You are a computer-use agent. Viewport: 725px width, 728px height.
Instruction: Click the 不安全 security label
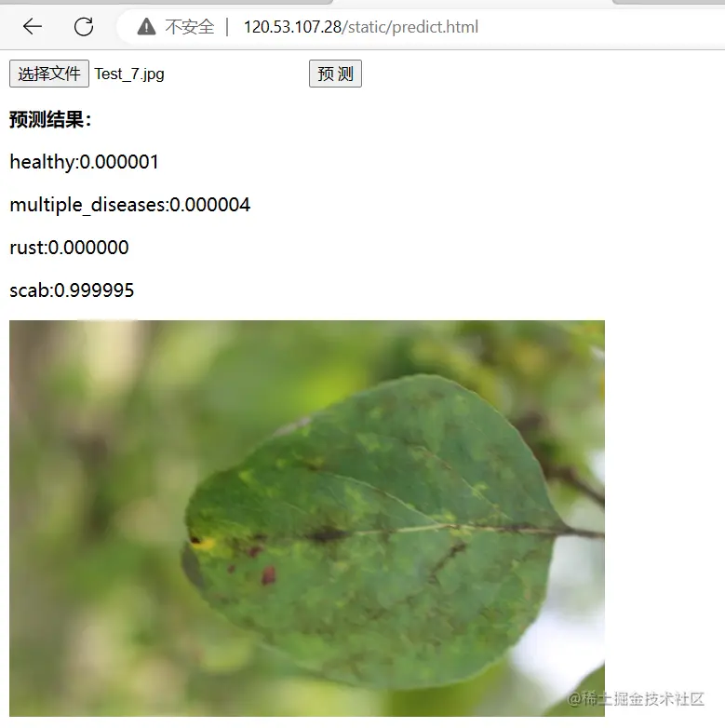coord(189,27)
